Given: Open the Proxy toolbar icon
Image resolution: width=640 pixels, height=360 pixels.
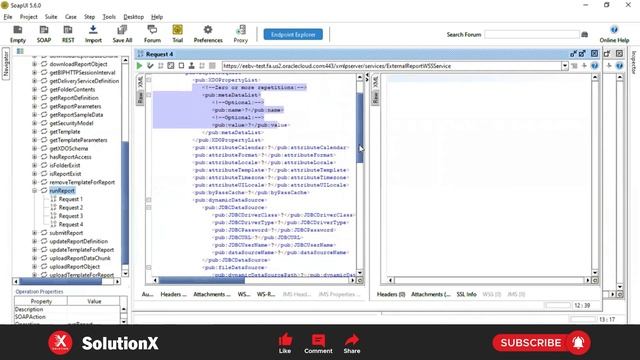Looking at the screenshot, I should (240, 34).
